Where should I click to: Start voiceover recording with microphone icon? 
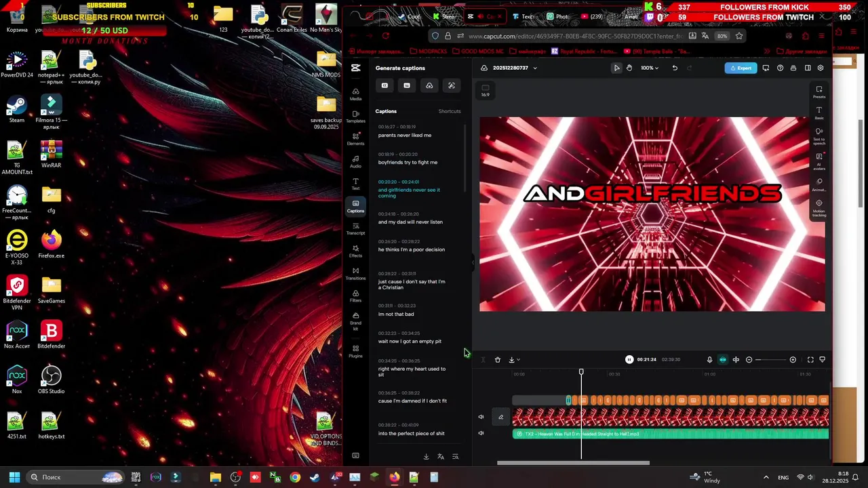[709, 360]
